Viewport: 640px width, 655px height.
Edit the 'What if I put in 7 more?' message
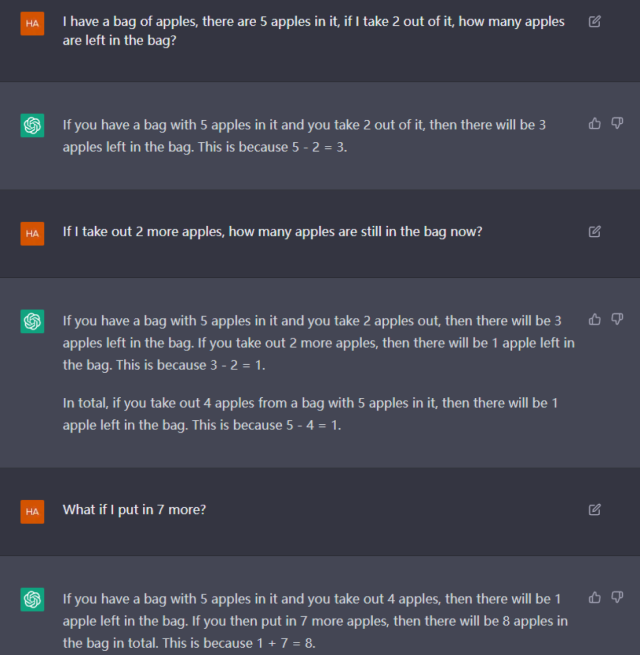(595, 510)
